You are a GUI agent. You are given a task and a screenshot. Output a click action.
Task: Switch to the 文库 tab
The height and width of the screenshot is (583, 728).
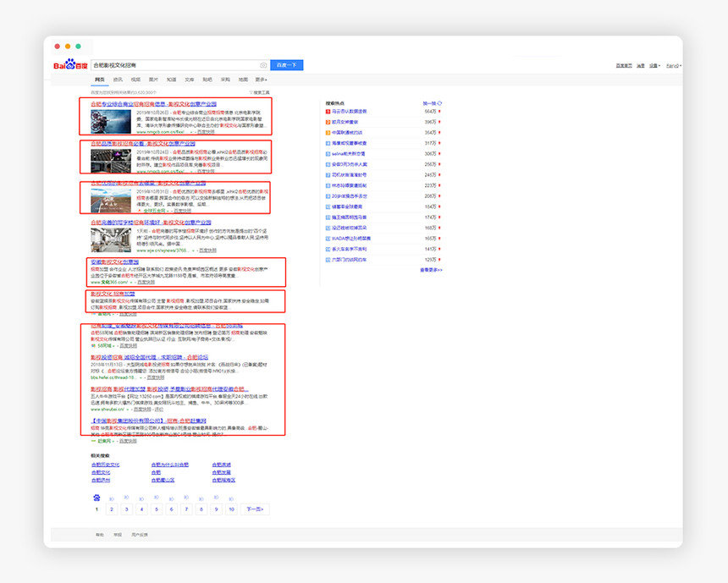[190, 80]
